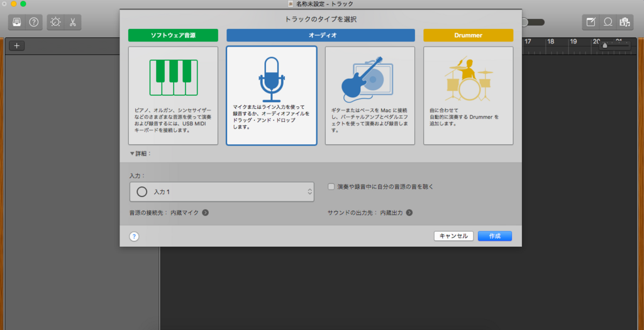Open 音源の接続先 内蔵マイク arrow button

point(206,213)
